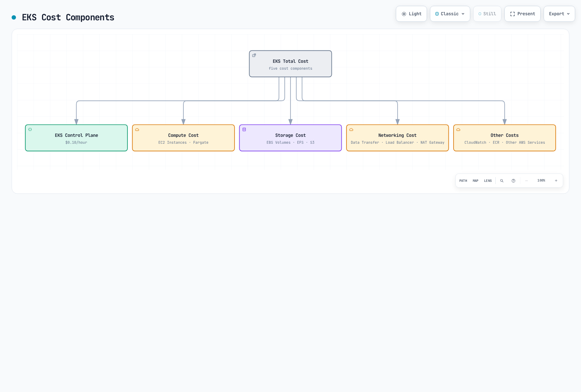Click the cloud icon on Compute Cost
The height and width of the screenshot is (392, 581).
tap(137, 130)
